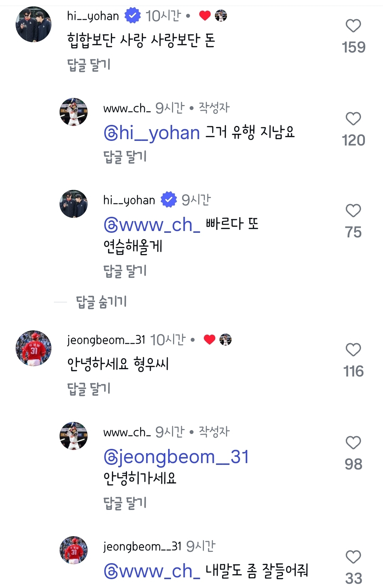Tap heart on www_ch_'s 안녕히가세요 reply

(353, 443)
